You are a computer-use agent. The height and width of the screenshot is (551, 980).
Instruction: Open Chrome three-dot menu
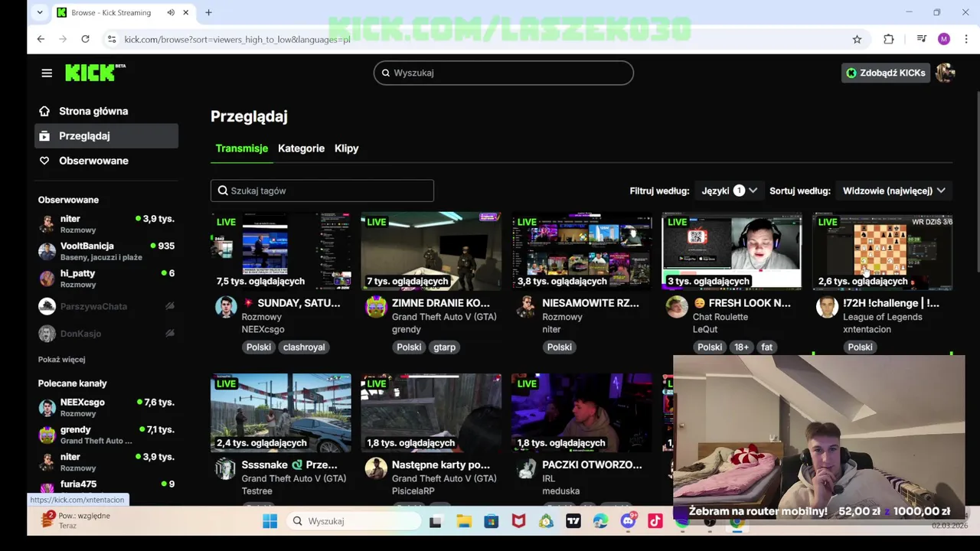pos(967,39)
